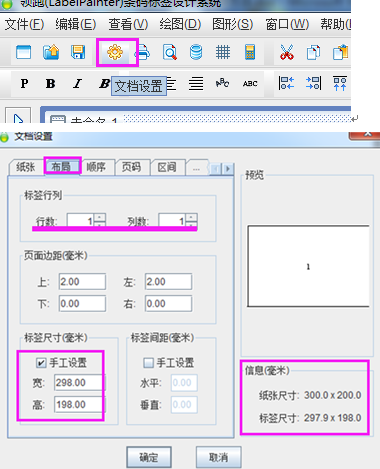Viewport: 380px width, 469px height.
Task: Open the 绘图(D) menu
Action: tap(180, 24)
